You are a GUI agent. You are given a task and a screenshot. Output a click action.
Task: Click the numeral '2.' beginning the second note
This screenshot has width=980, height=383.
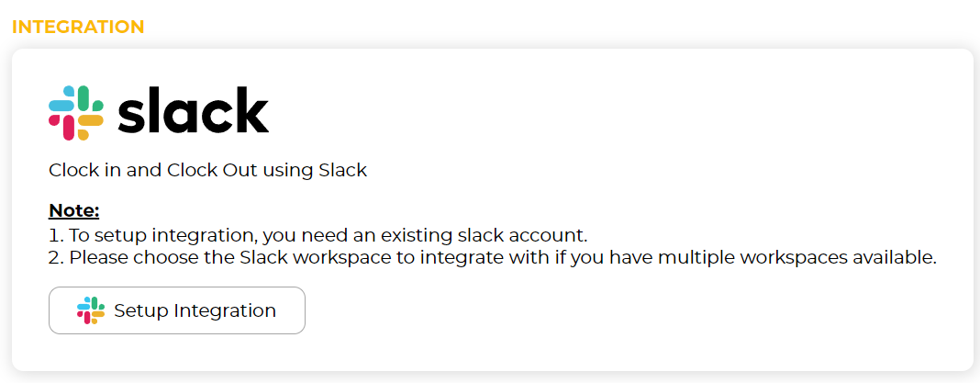pos(57,258)
